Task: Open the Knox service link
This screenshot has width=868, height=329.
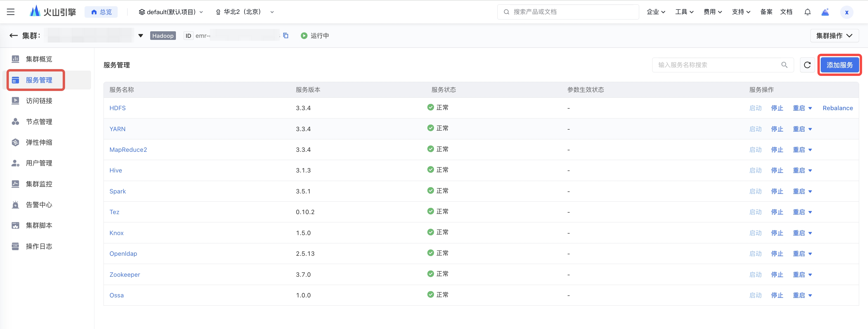Action: (x=116, y=233)
